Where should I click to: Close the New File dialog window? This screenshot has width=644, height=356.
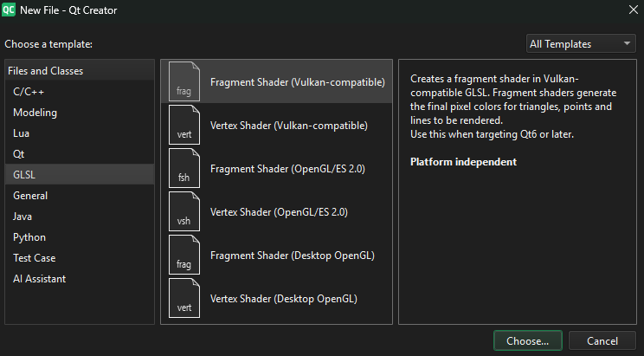point(634,10)
